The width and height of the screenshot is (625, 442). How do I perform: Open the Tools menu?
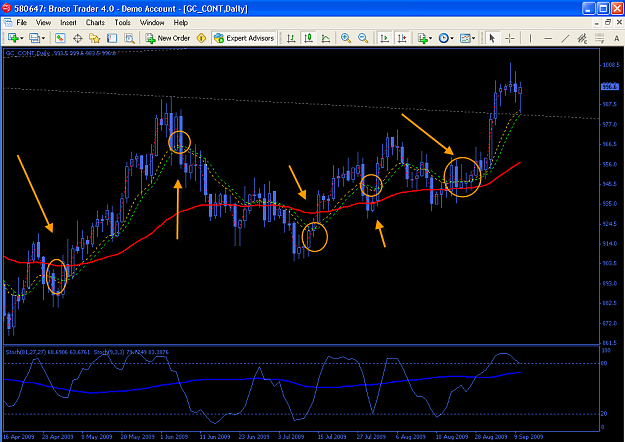(122, 23)
